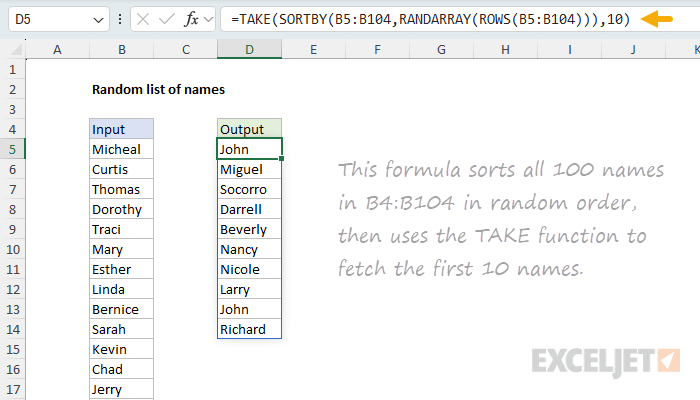Select the cell containing Mary
This screenshot has width=700, height=400.
121,249
